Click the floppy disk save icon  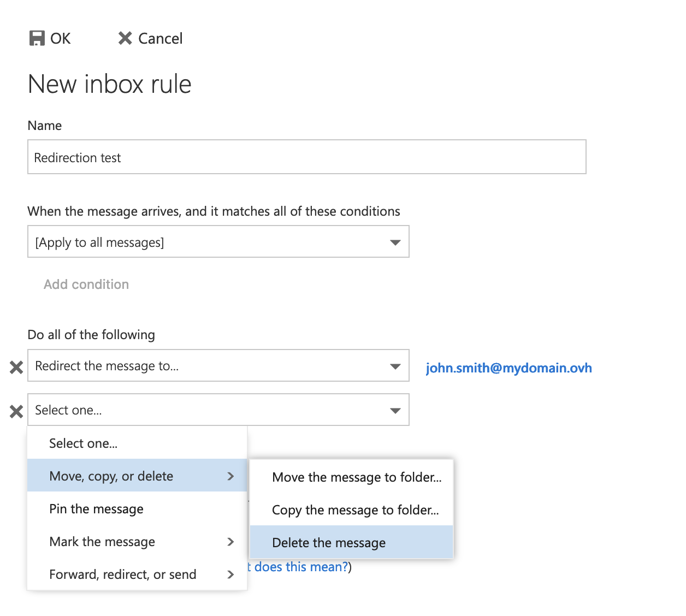click(37, 38)
